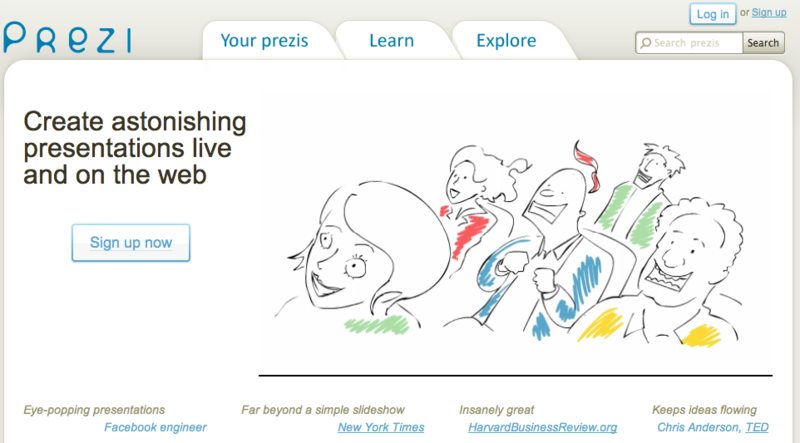This screenshot has width=800, height=443.
Task: Click the Sign up now button
Action: (131, 242)
